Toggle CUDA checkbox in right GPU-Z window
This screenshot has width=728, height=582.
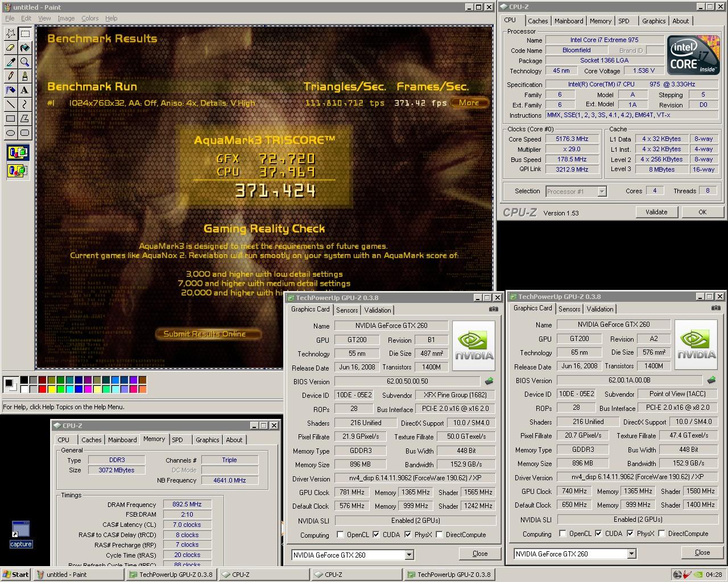(598, 534)
